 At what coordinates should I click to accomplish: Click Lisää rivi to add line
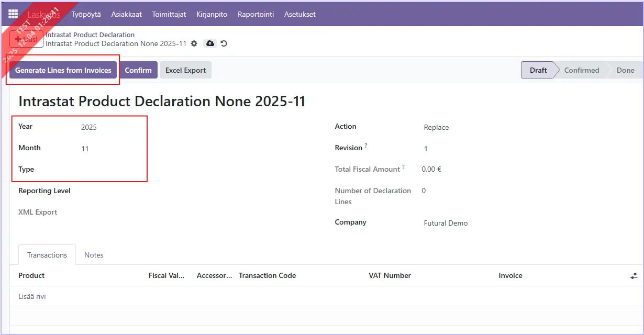point(32,296)
